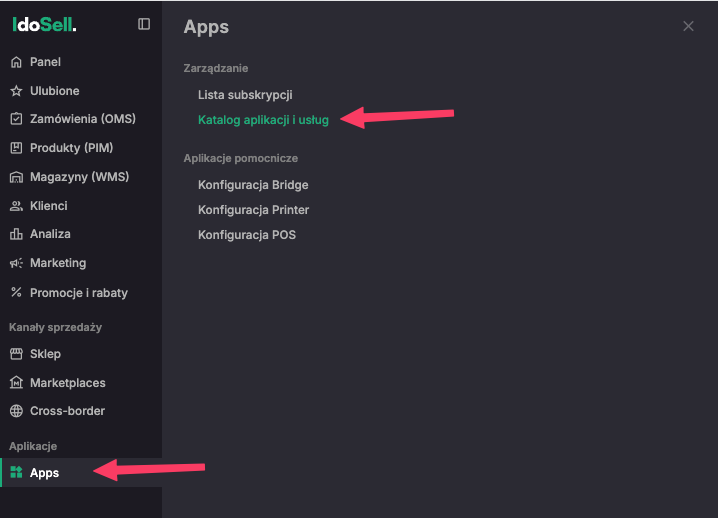Collapse sidebar with the panel toggle icon

coord(144,24)
